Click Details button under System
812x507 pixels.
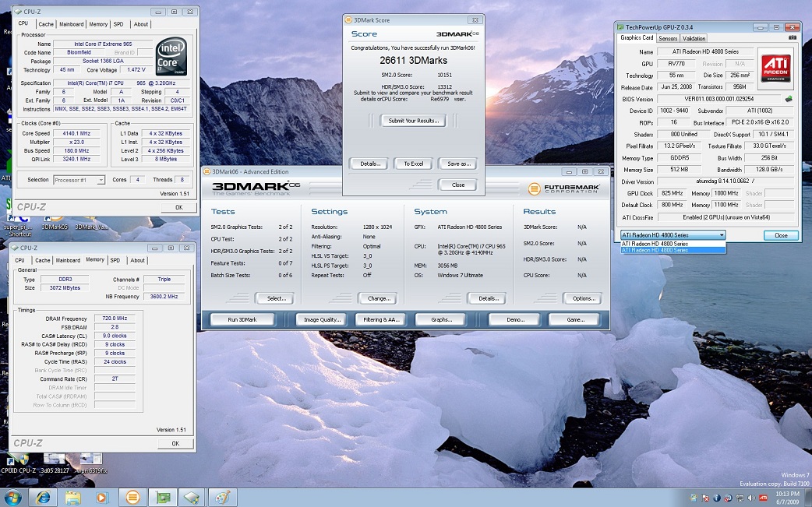489,298
